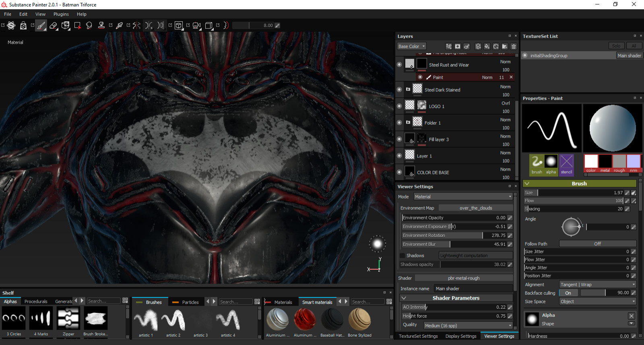The image size is (644, 345).
Task: Add a mask to the layer
Action: [x=458, y=46]
